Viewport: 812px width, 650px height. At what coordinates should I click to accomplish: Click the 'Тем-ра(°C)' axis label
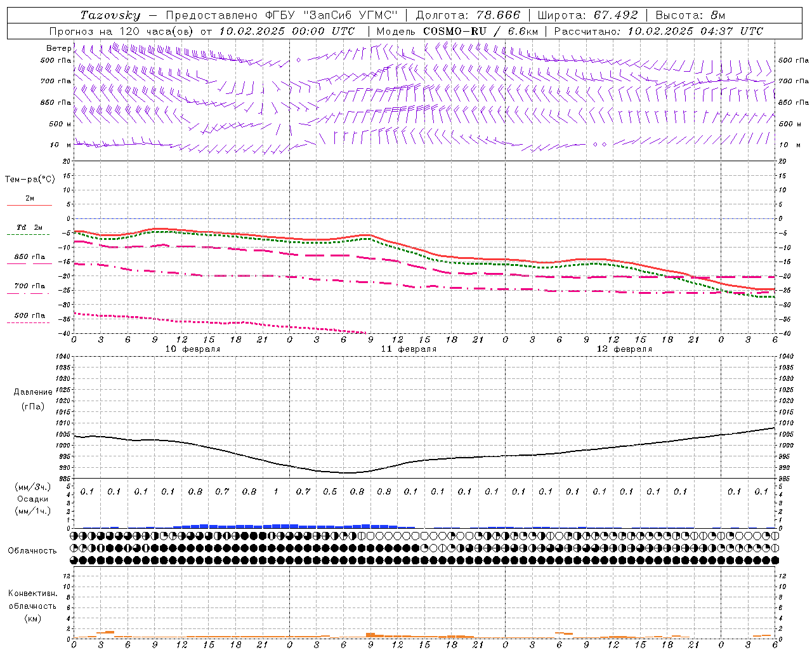[30, 180]
